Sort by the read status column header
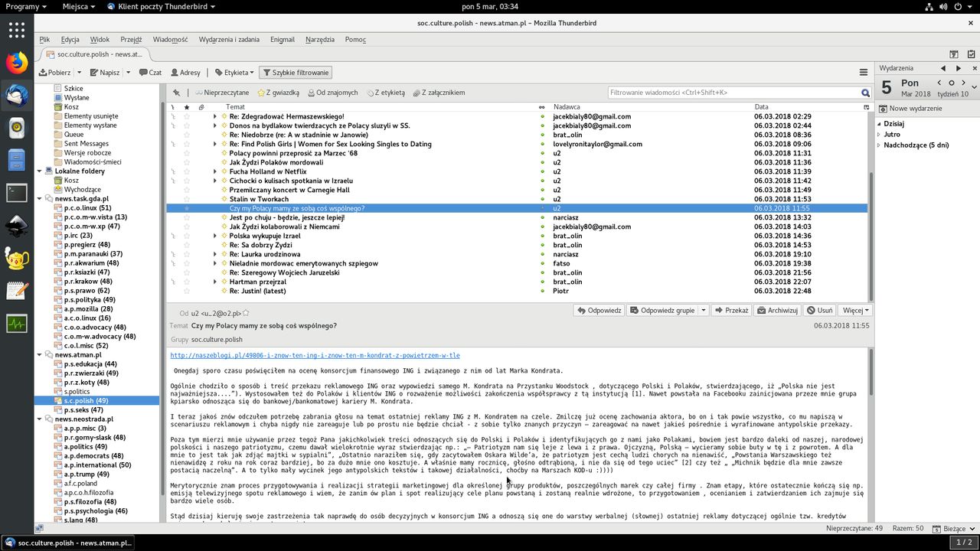The image size is (980, 551). pyautogui.click(x=542, y=107)
